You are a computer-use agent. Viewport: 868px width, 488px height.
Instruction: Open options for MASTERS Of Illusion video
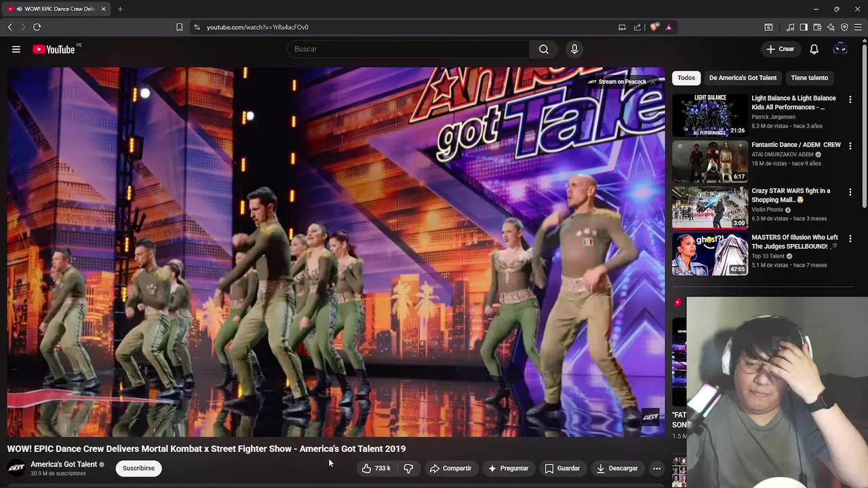pyautogui.click(x=850, y=239)
